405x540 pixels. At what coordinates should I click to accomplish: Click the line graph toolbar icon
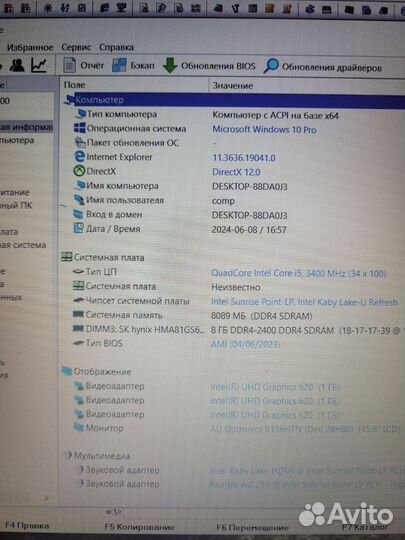pos(39,65)
